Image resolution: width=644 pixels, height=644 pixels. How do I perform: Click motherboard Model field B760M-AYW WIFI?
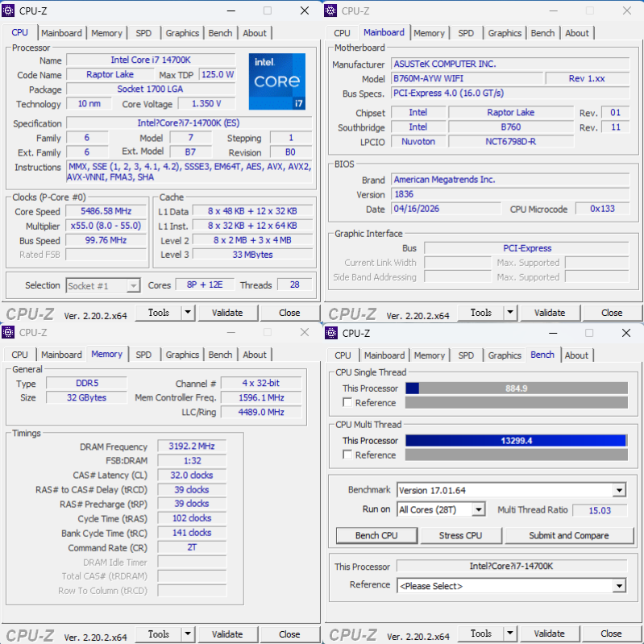[x=467, y=78]
